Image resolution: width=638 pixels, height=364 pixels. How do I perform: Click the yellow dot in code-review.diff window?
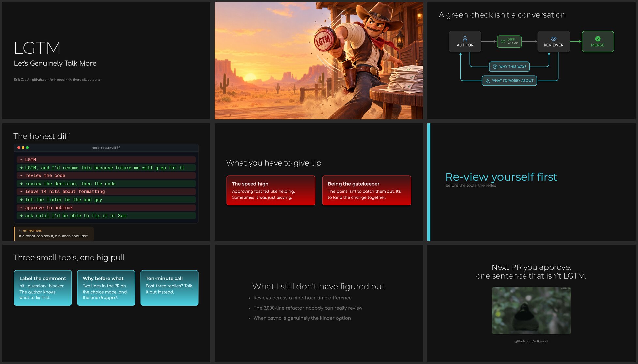[x=23, y=148]
